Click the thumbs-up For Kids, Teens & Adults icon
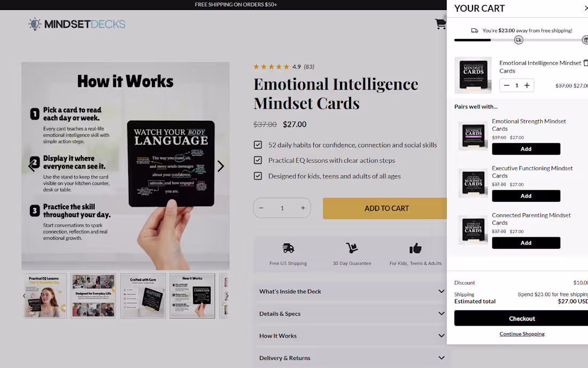Image resolution: width=588 pixels, height=368 pixels. click(x=415, y=248)
